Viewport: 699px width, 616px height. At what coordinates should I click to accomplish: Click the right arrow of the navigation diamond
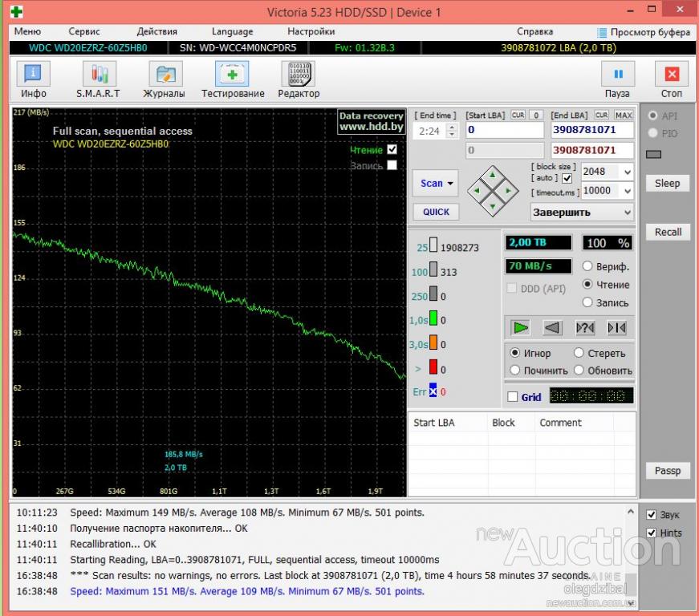508,191
